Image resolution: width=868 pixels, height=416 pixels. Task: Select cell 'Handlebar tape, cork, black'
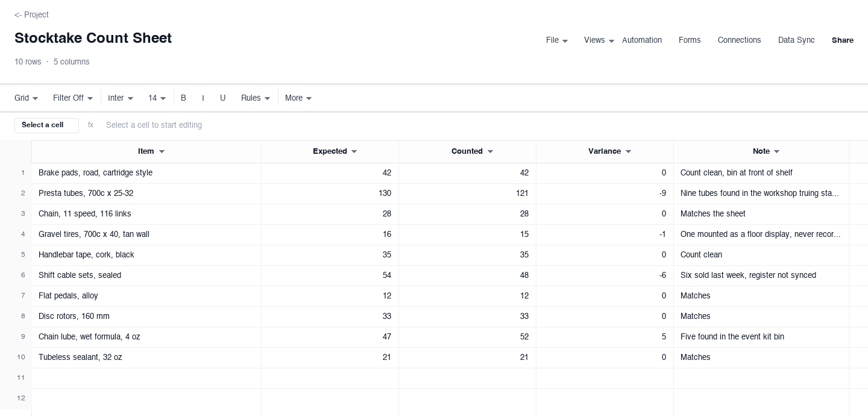tap(146, 255)
